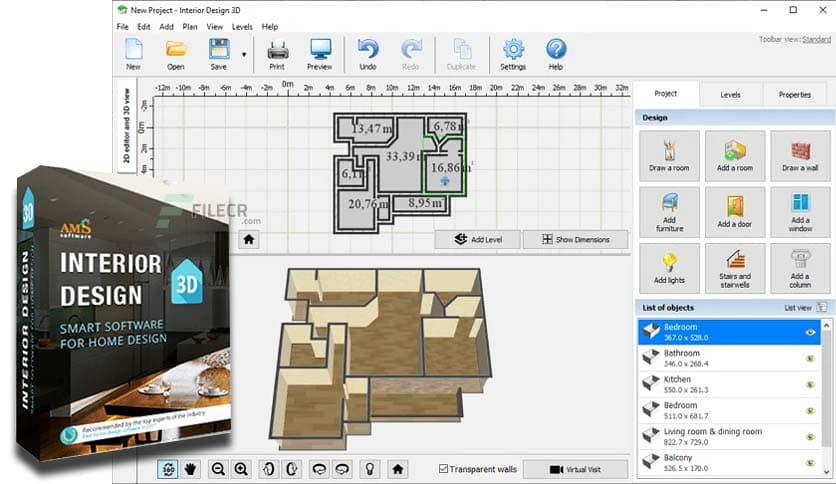
Task: Open the File menu
Action: [123, 27]
